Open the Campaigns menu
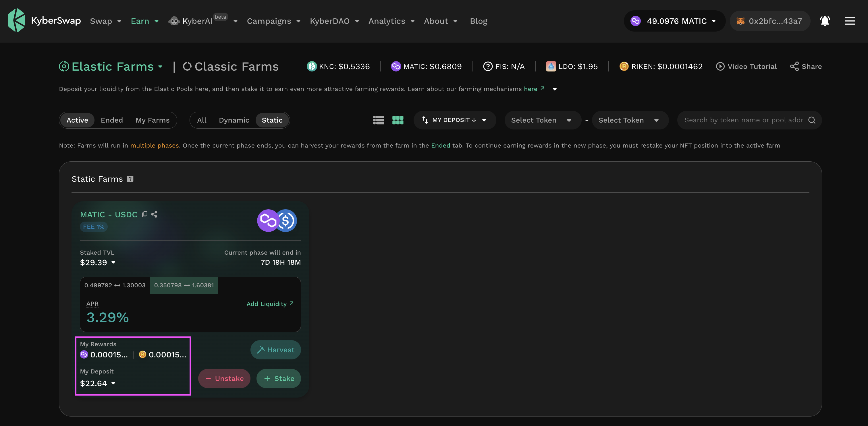868x426 pixels. (x=274, y=21)
